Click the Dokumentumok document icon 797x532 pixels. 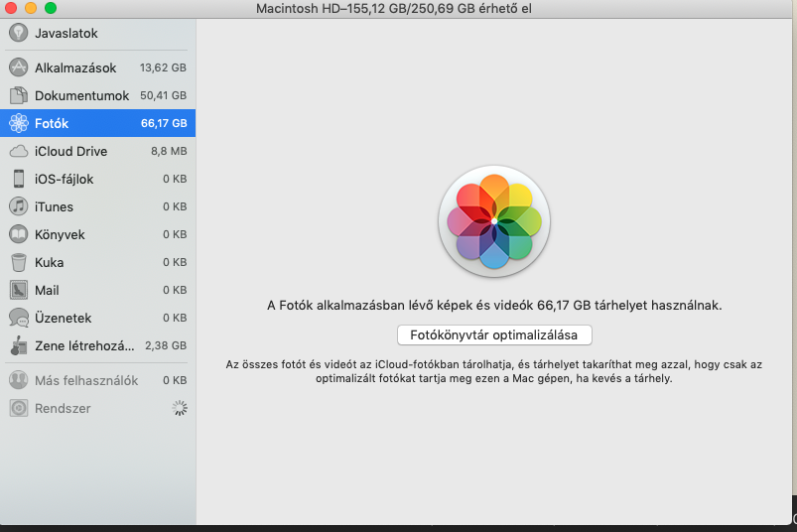[x=18, y=95]
